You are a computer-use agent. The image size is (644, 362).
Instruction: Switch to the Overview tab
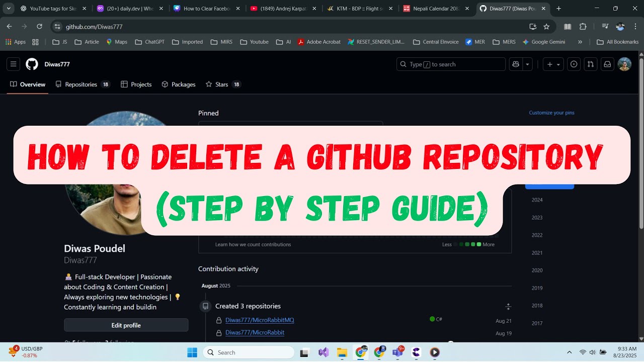[28, 84]
